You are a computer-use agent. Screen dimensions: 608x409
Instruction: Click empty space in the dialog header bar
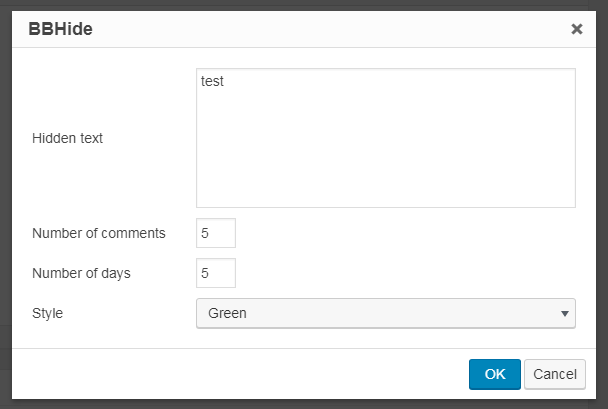pyautogui.click(x=330, y=29)
